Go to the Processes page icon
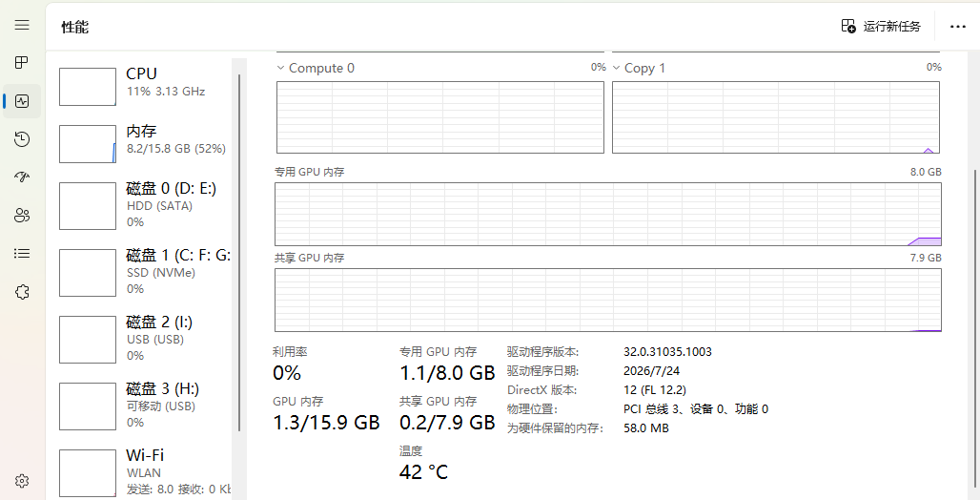Screen dimensions: 980x500 (22, 63)
